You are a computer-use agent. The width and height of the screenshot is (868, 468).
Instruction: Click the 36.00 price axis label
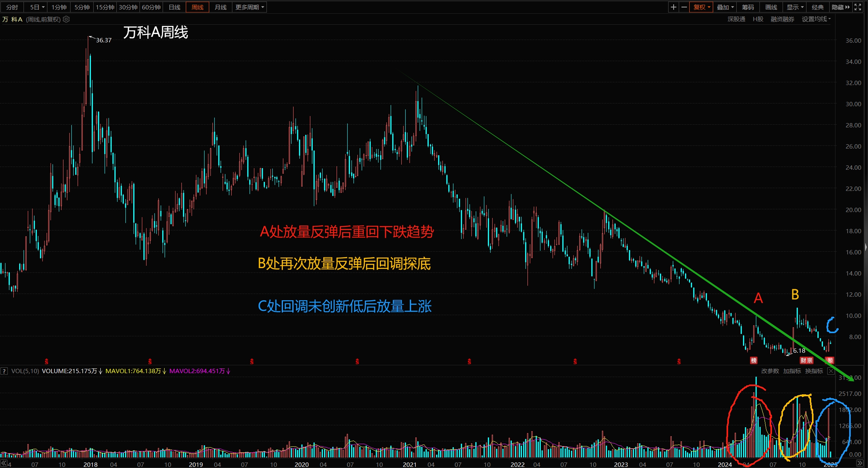pos(853,40)
